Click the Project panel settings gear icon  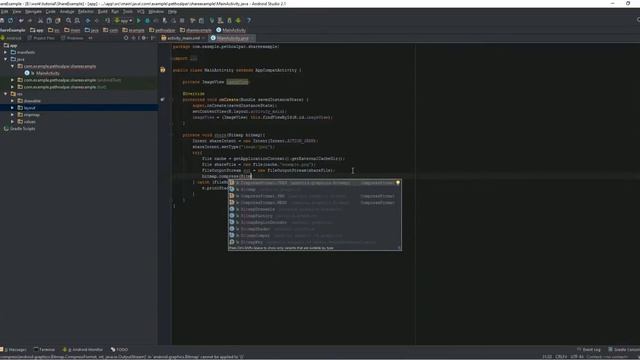pyautogui.click(x=143, y=38)
